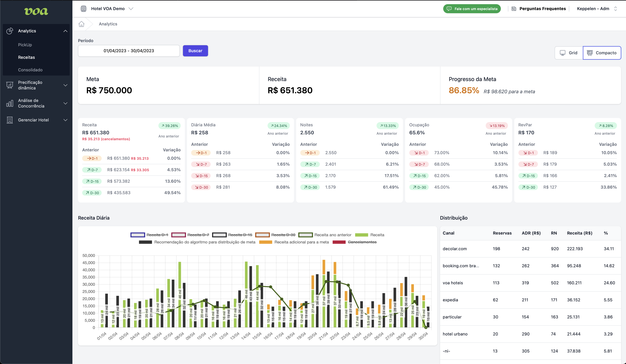Expand the Precificação dinâmica section
Screen dimensions: 626x364
(65, 85)
